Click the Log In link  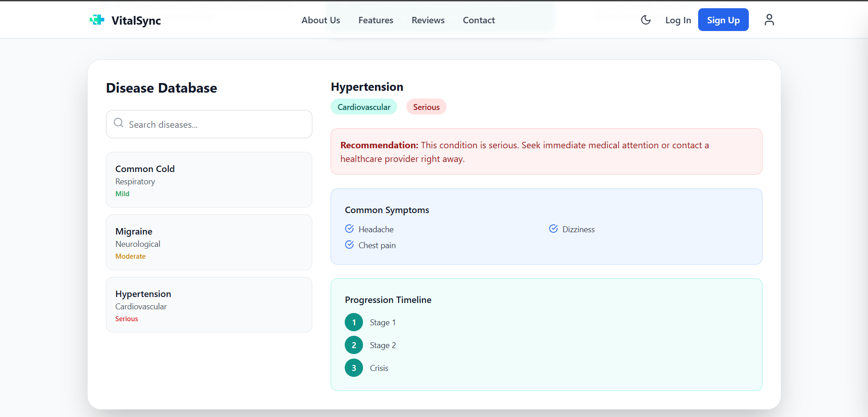[x=678, y=20]
